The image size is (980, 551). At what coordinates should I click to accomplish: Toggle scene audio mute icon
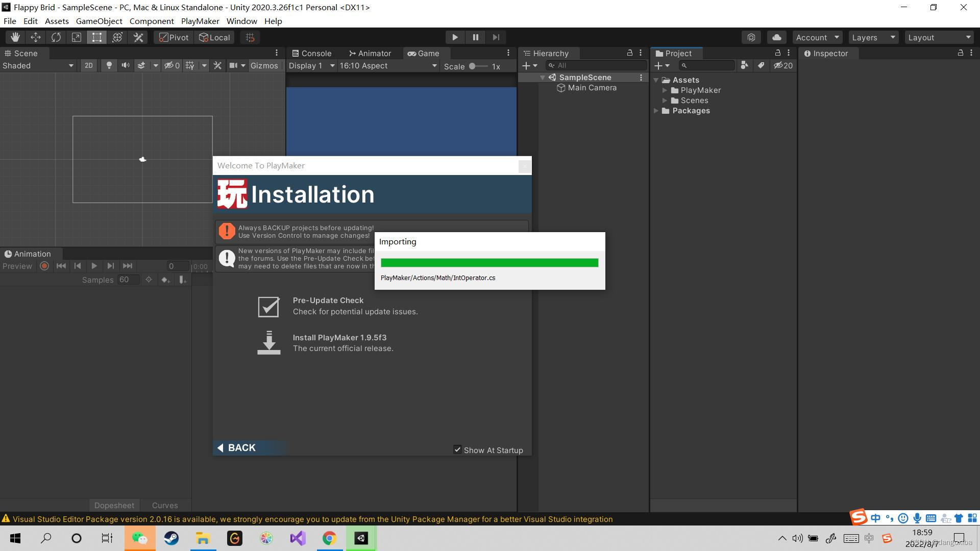(x=125, y=65)
